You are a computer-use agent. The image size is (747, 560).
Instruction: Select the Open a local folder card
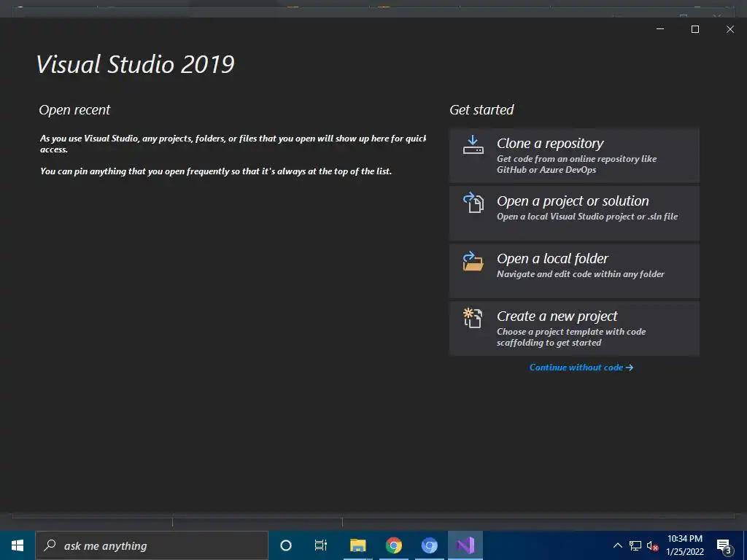574,271
